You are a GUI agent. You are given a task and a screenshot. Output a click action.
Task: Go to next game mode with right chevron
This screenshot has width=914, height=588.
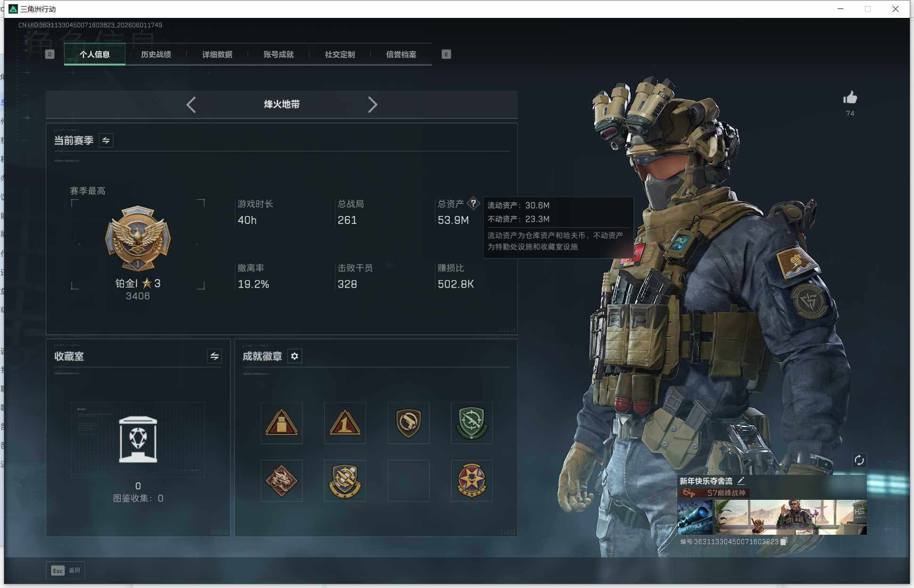[373, 104]
